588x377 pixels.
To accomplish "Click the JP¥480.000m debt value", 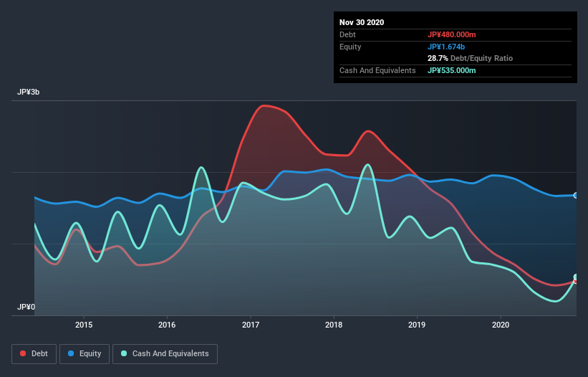I will point(451,34).
